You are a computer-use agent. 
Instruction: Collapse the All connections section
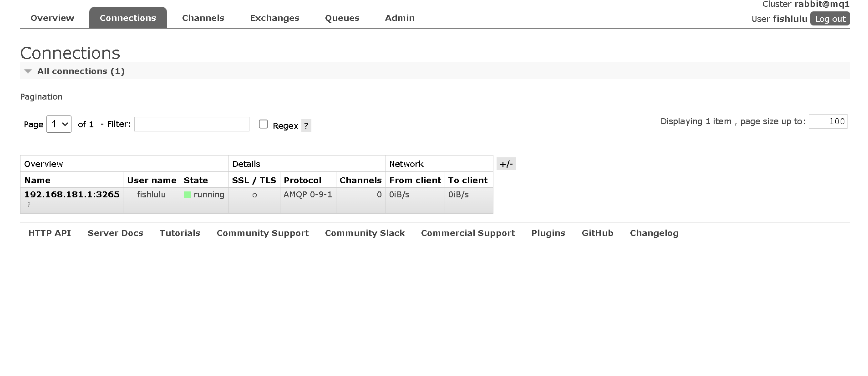pos(28,71)
